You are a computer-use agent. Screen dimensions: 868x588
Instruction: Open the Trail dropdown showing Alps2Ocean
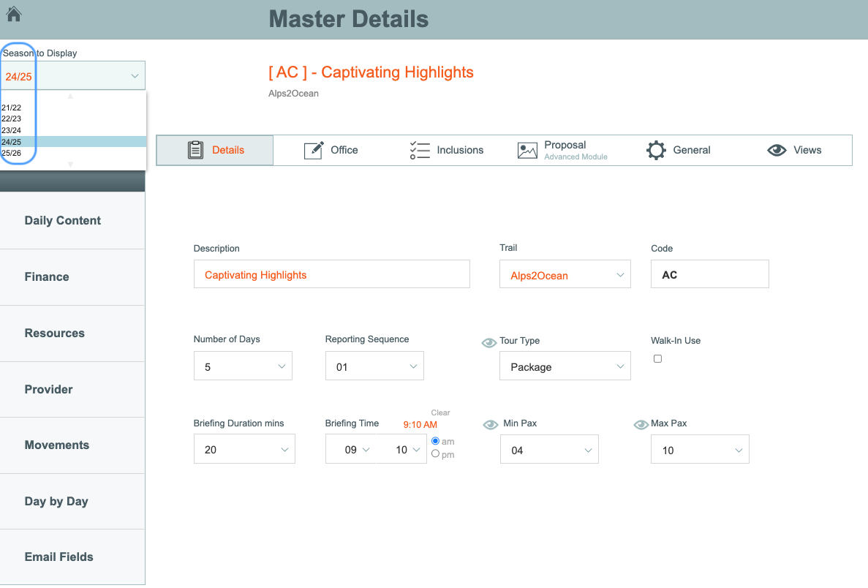565,274
